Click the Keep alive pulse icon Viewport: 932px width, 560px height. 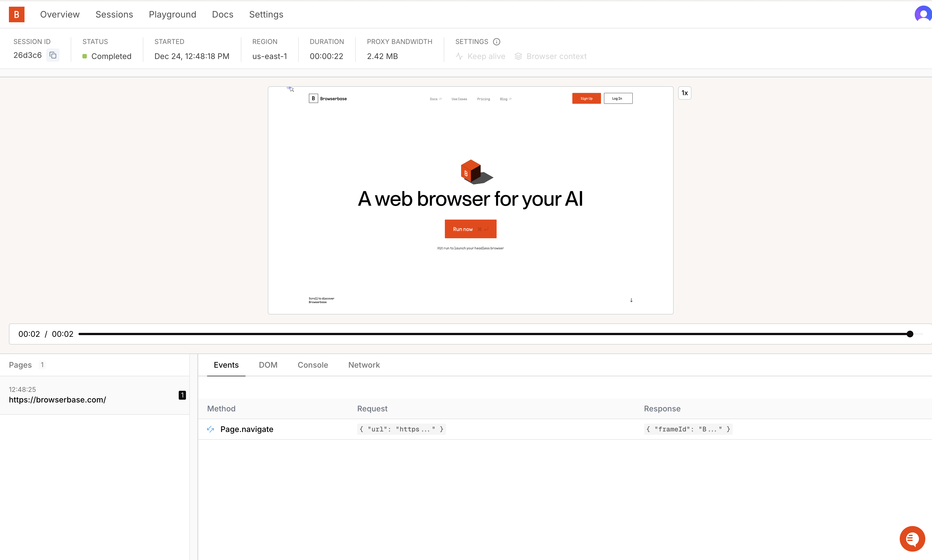coord(459,56)
